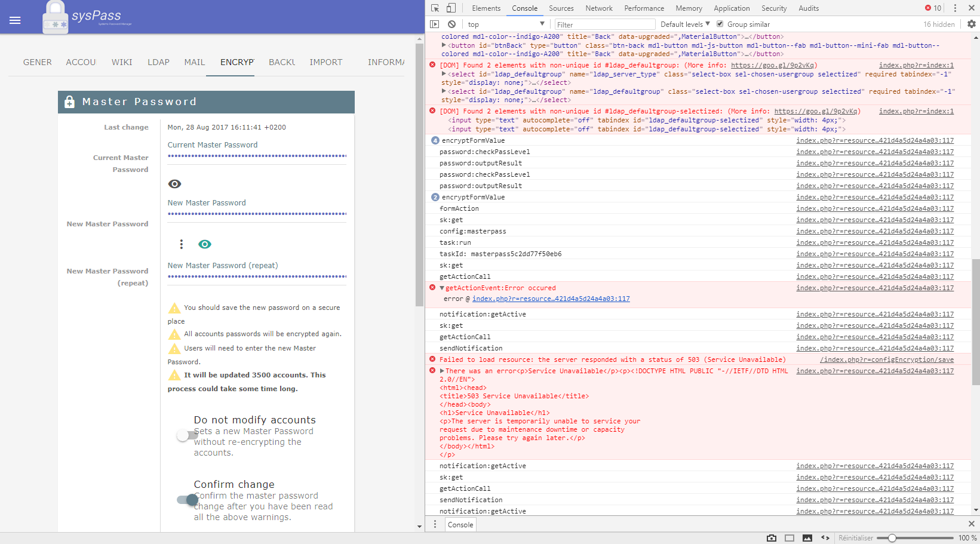The image size is (980, 544).
Task: Clear the console with the no-entry icon
Action: tap(452, 24)
